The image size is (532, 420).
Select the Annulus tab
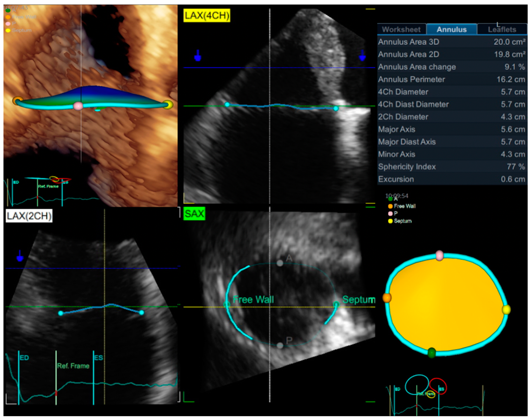tap(451, 30)
